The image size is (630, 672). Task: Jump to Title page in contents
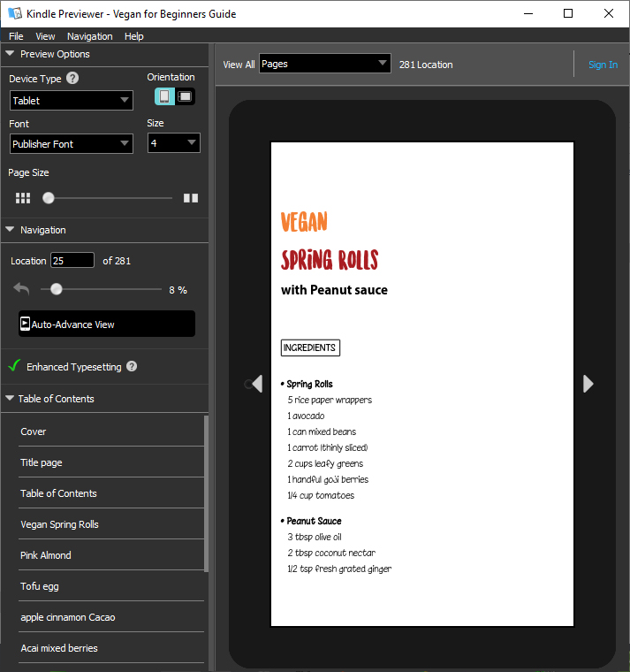[111, 462]
